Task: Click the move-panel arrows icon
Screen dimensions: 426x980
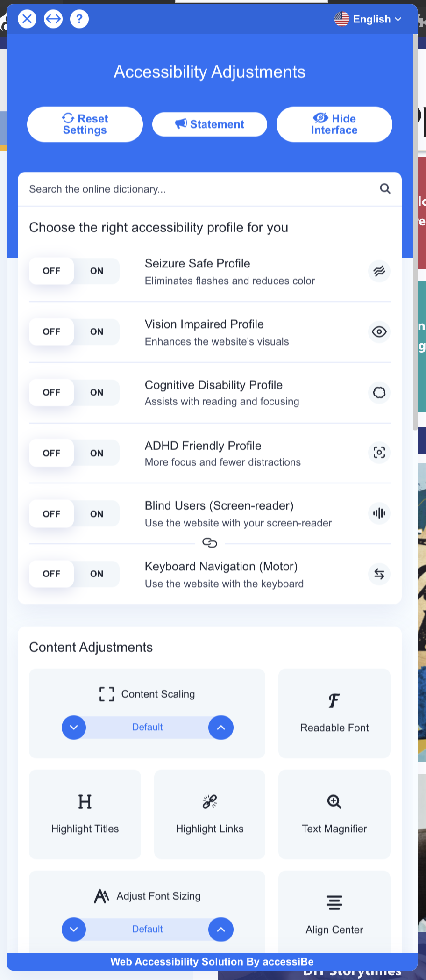Action: click(x=53, y=19)
